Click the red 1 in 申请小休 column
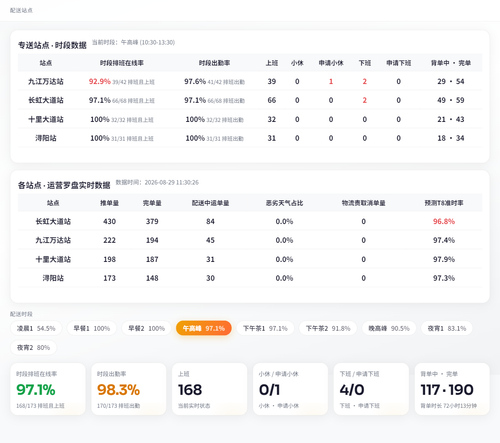Image resolution: width=500 pixels, height=443 pixels. [331, 81]
